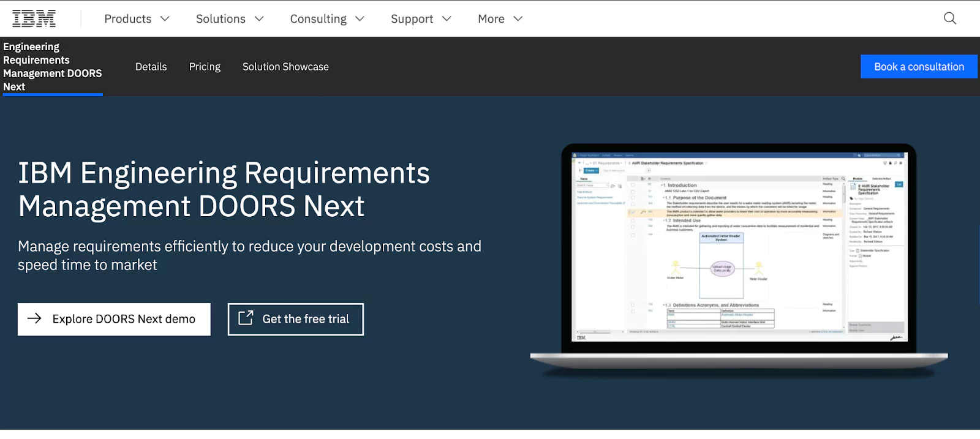Select Engineering Requirements Management DOORS Next tab
Viewport: 980px width, 439px height.
[52, 67]
